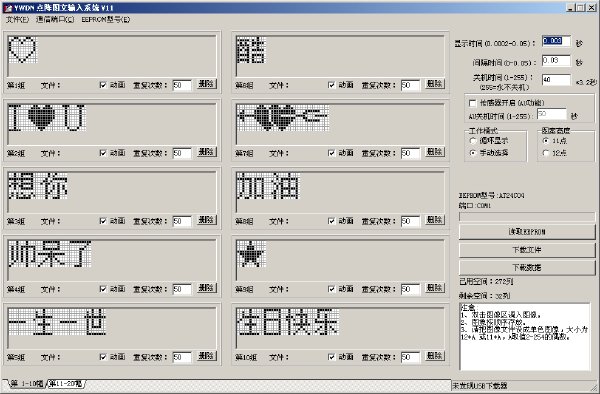600x394 pixels.
Task: Click the 重复次数 field for group 3
Action: click(182, 221)
